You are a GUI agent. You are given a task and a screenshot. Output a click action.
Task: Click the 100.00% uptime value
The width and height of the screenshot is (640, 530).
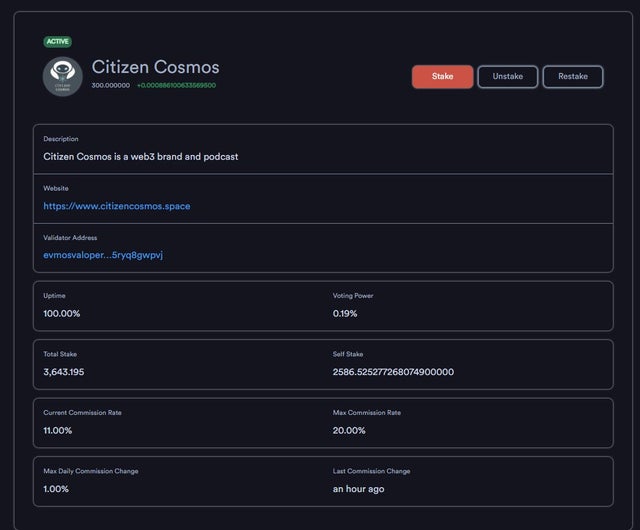(x=62, y=314)
